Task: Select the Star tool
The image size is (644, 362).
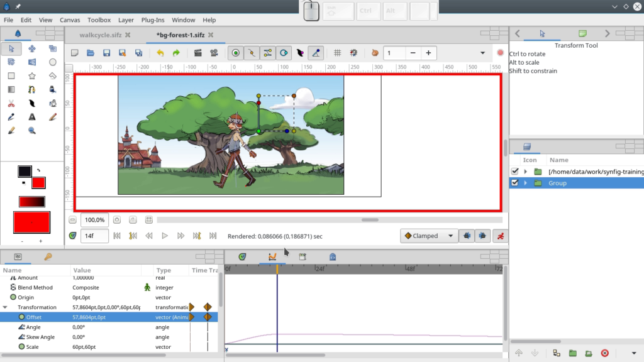Action: (x=31, y=75)
